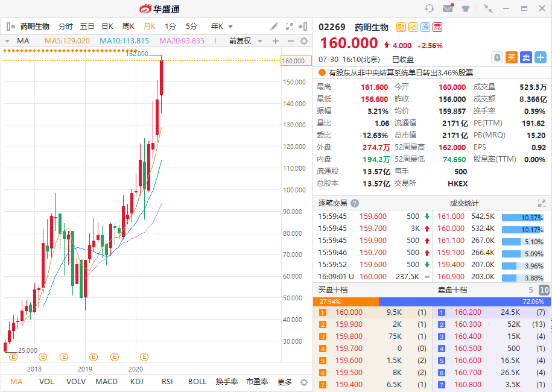Screen dimensions: 552x392
Task: Click the MA20:93.835 legend
Action: pyautogui.click(x=182, y=41)
